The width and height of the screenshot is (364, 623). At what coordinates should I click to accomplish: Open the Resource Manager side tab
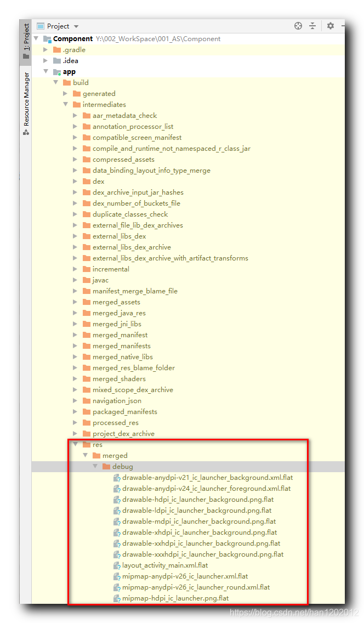(26, 104)
